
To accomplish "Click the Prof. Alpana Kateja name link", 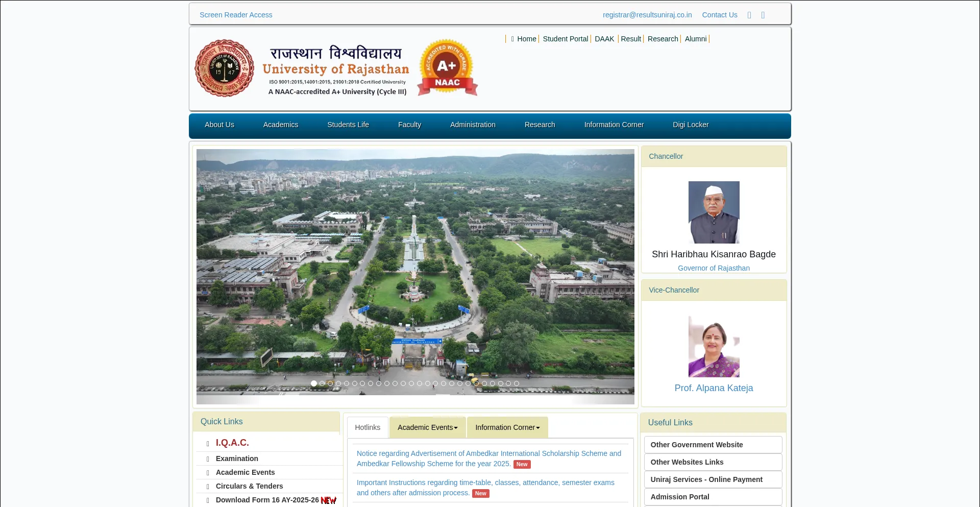I will (x=714, y=388).
